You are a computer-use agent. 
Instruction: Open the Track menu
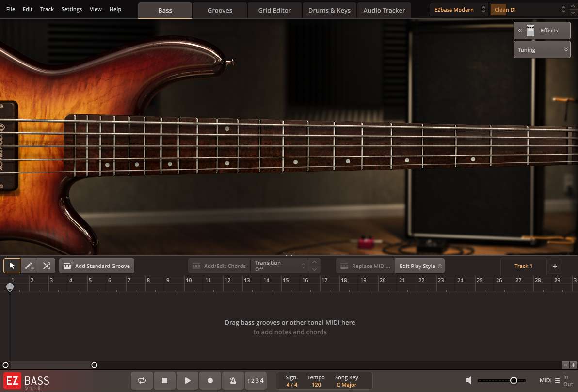click(x=47, y=9)
